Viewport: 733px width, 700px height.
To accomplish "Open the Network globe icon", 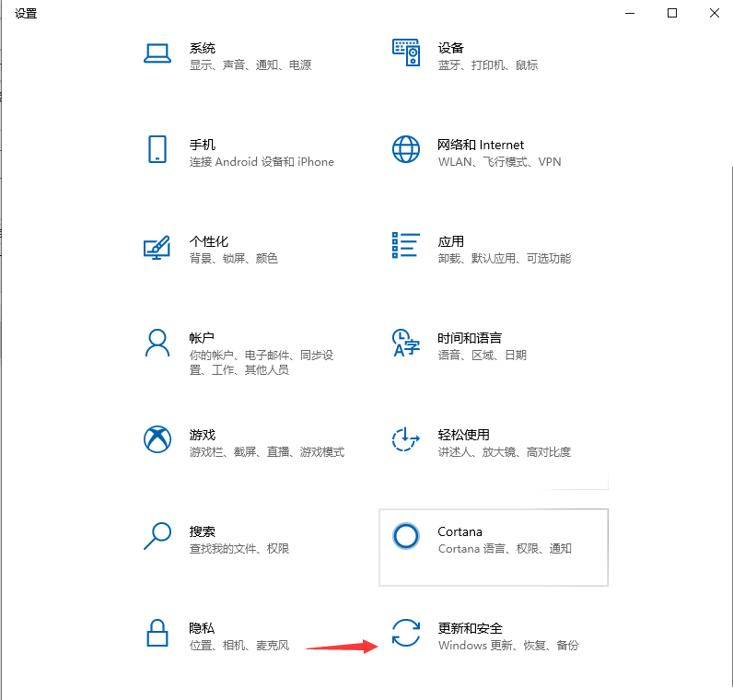I will pos(406,149).
